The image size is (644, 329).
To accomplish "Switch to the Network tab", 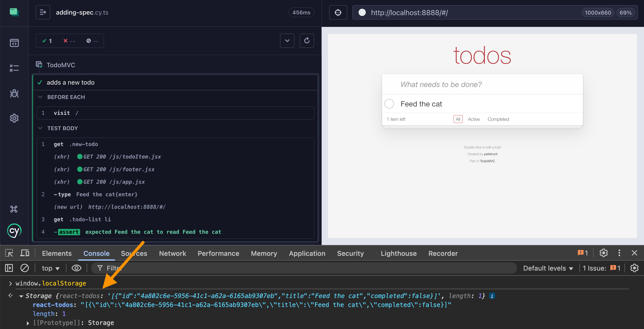I will (x=172, y=253).
